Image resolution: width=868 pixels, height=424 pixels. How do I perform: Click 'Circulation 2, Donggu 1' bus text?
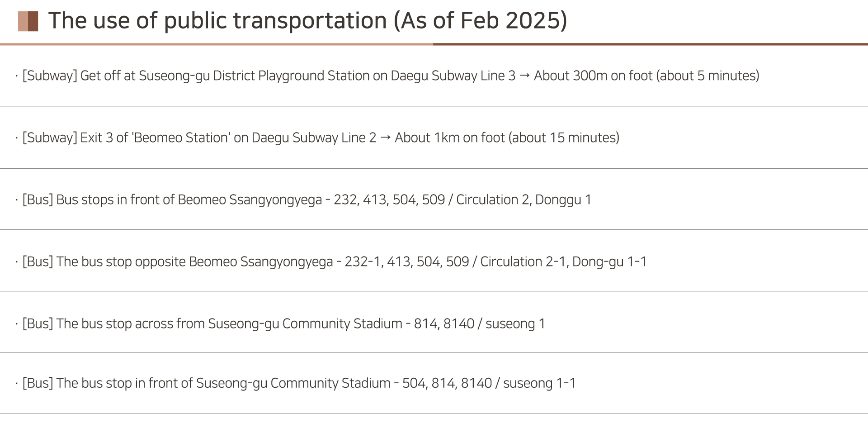524,200
